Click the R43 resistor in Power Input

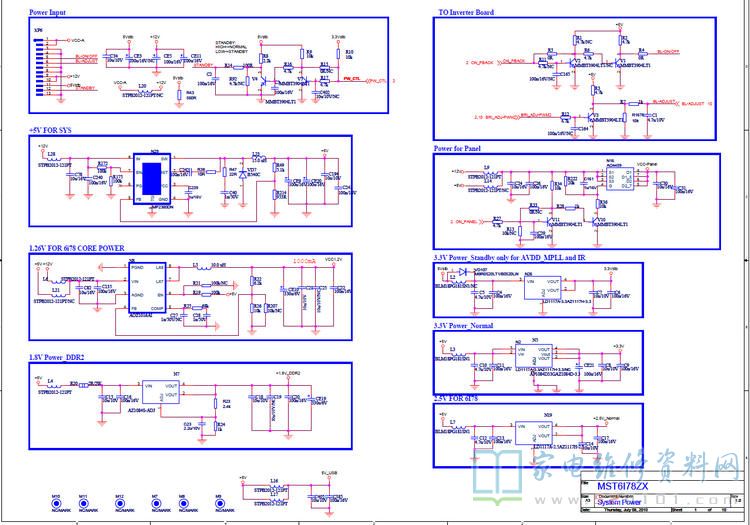[x=179, y=94]
